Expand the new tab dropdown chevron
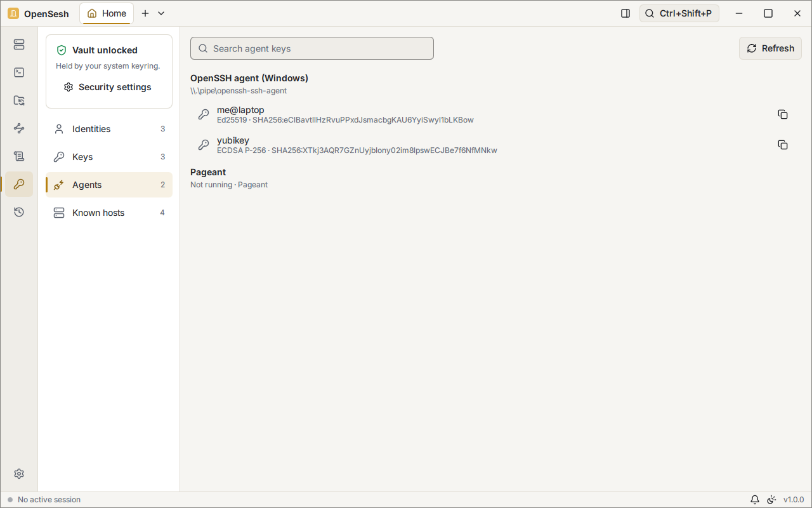This screenshot has width=812, height=508. [x=161, y=13]
